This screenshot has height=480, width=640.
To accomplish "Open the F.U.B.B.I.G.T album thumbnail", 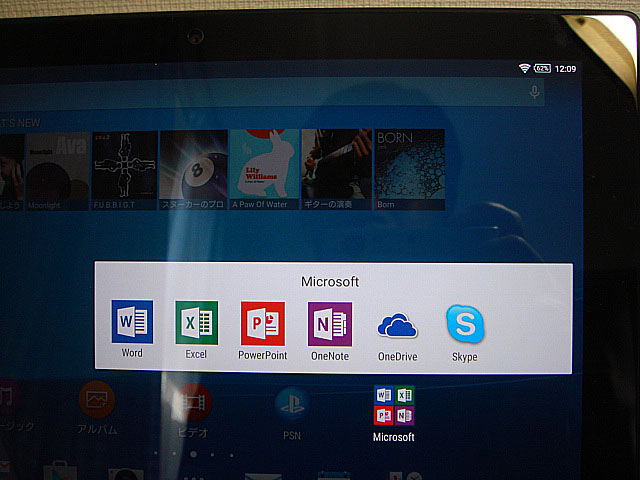I will pos(125,171).
